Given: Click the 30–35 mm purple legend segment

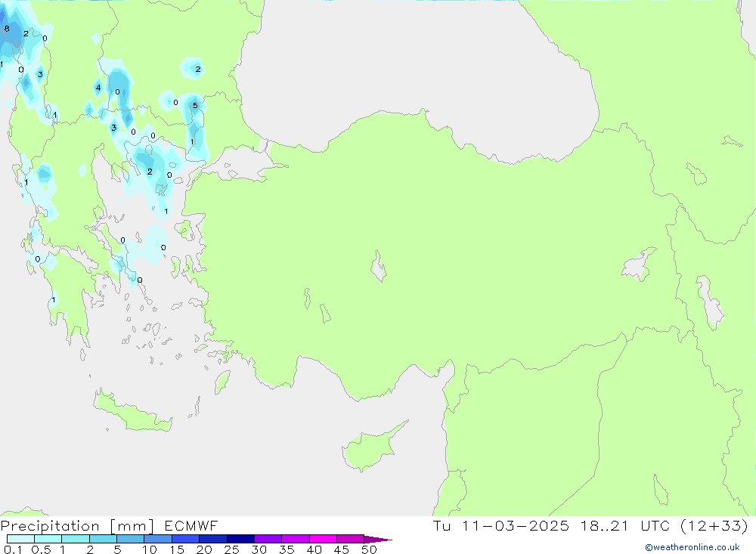Looking at the screenshot, I should click(x=268, y=539).
